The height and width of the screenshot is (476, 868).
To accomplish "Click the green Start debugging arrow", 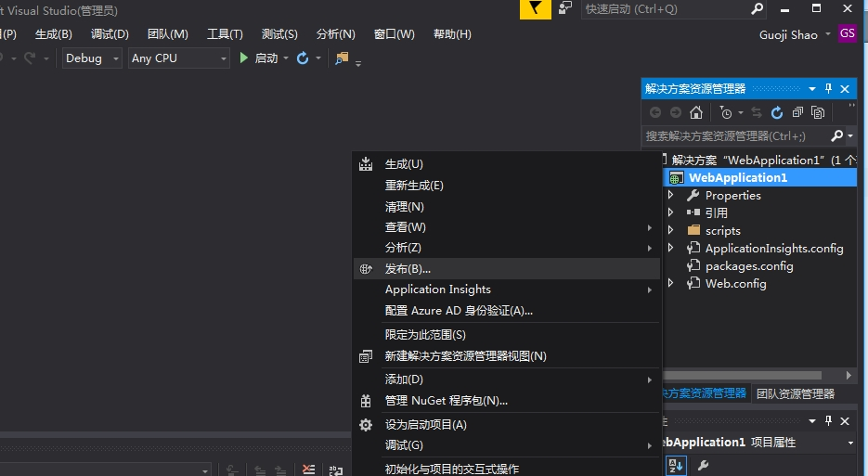I will click(243, 58).
